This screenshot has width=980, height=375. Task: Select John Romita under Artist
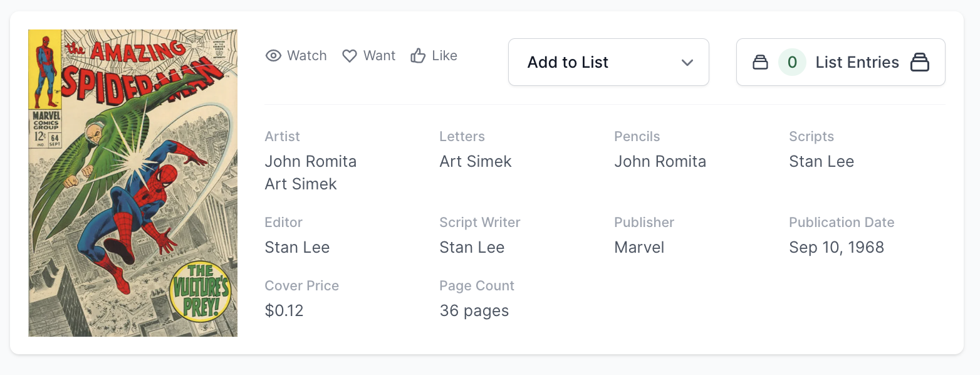click(x=310, y=162)
